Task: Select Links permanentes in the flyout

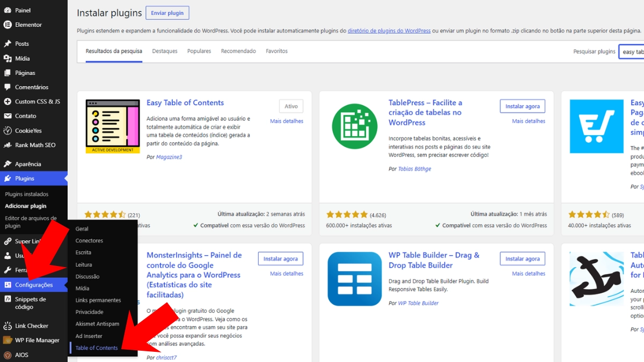Action: click(98, 300)
